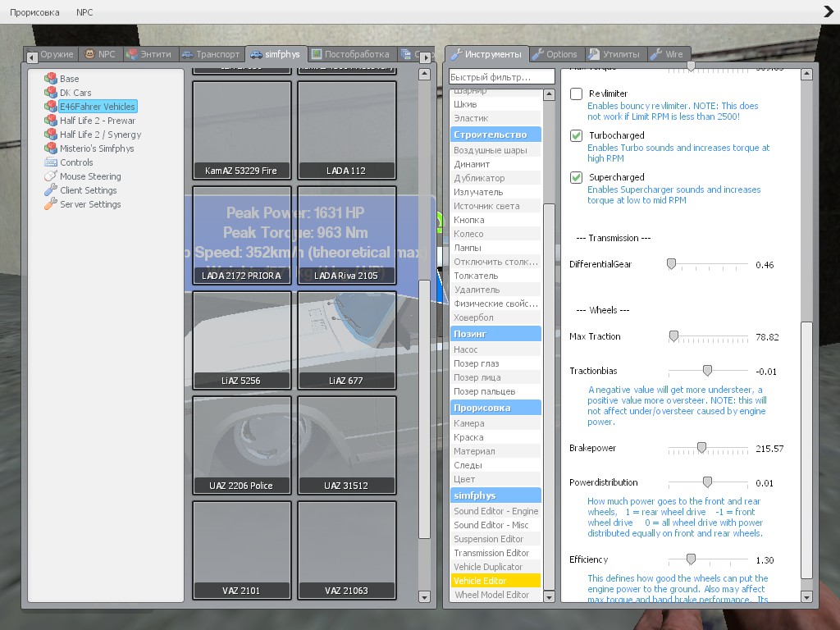Collapse the Строительство tool category
840x630 pixels.
(495, 135)
